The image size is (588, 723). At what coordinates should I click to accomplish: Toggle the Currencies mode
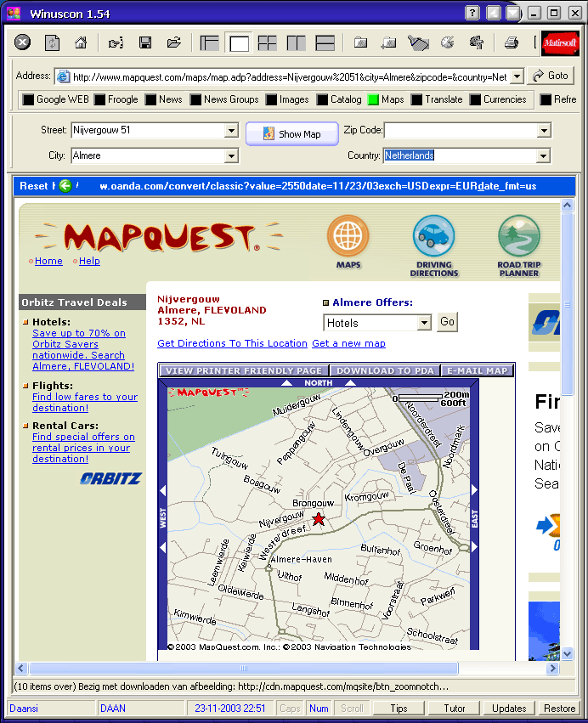pos(498,99)
